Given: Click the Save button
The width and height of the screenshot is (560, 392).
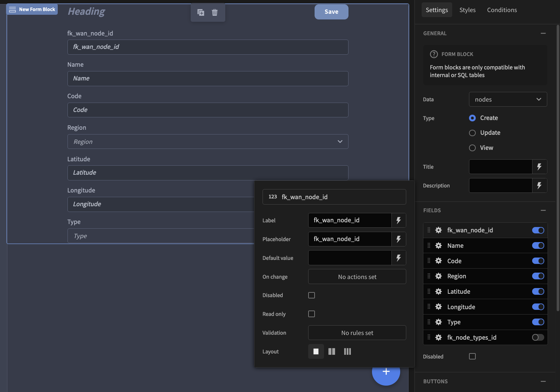Looking at the screenshot, I should coord(331,12).
